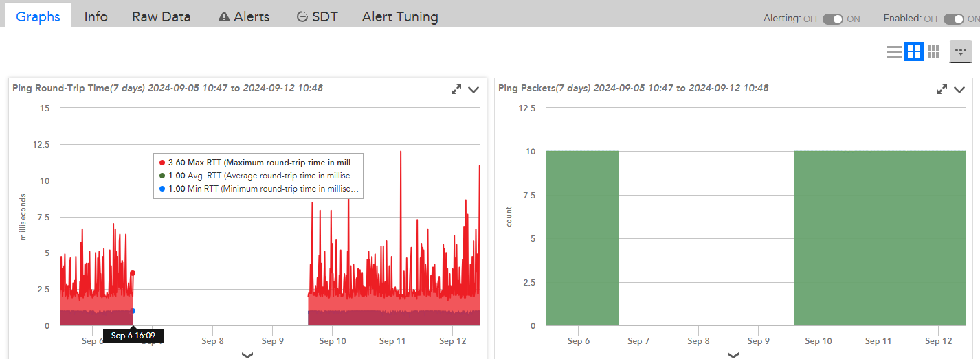Click the red Max RTT legend dot

click(162, 163)
